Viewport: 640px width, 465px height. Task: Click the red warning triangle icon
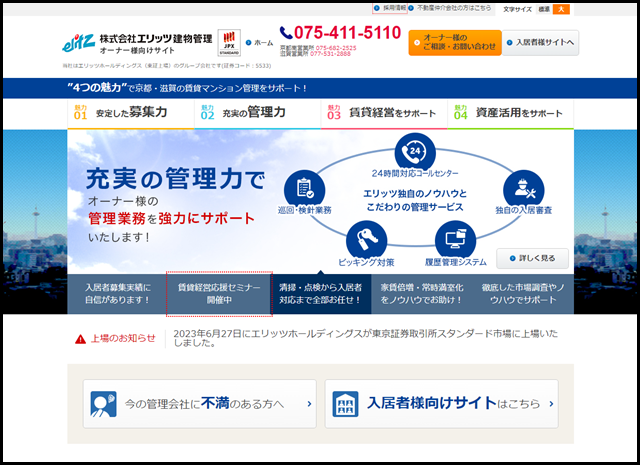[80, 339]
